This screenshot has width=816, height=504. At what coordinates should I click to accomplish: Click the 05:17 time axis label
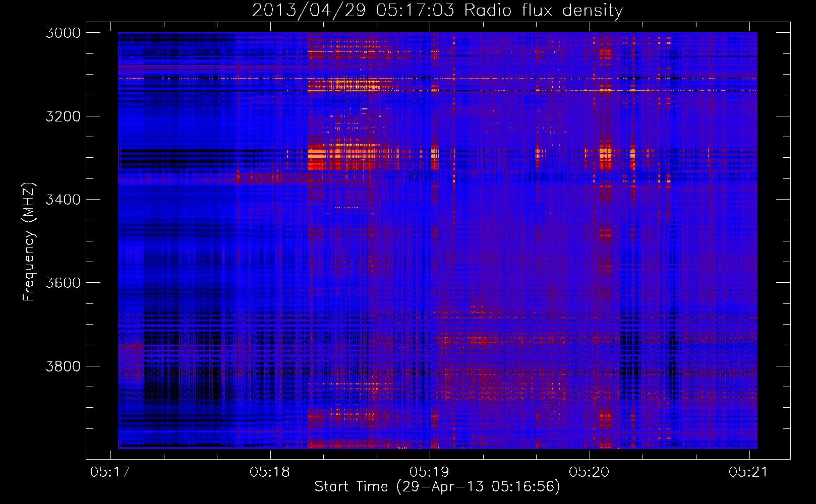(x=110, y=472)
